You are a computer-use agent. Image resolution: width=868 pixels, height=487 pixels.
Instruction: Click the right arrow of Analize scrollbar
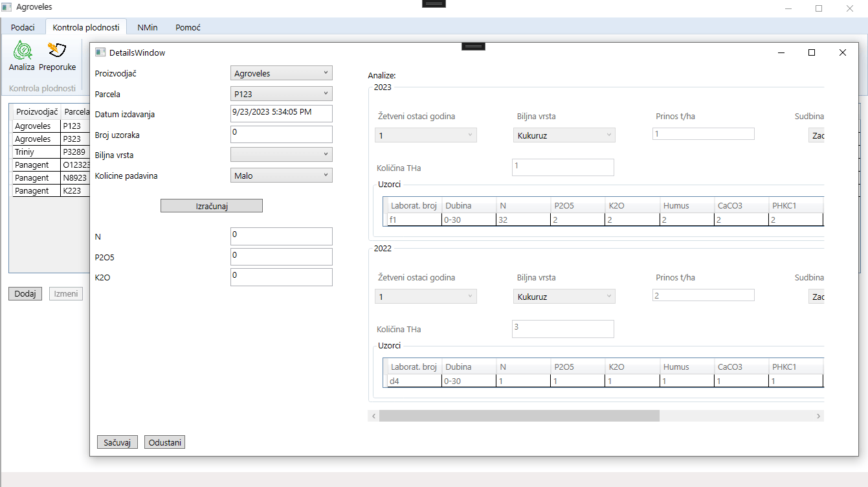pyautogui.click(x=818, y=416)
